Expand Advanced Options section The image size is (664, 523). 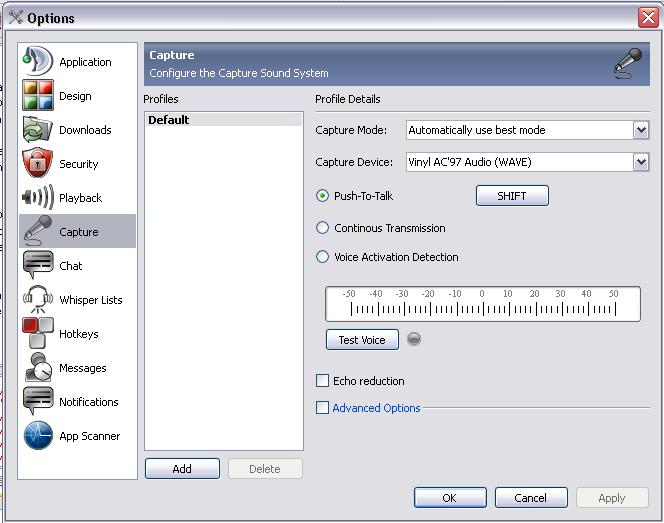click(322, 408)
